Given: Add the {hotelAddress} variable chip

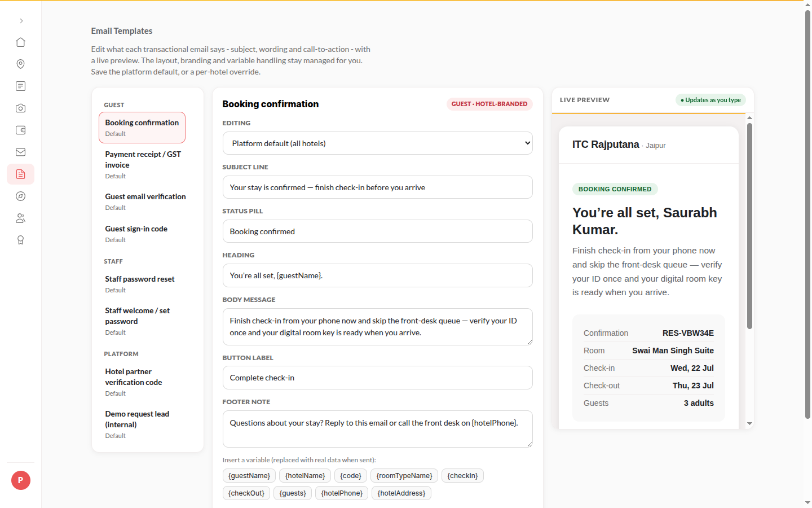Looking at the screenshot, I should pyautogui.click(x=401, y=493).
